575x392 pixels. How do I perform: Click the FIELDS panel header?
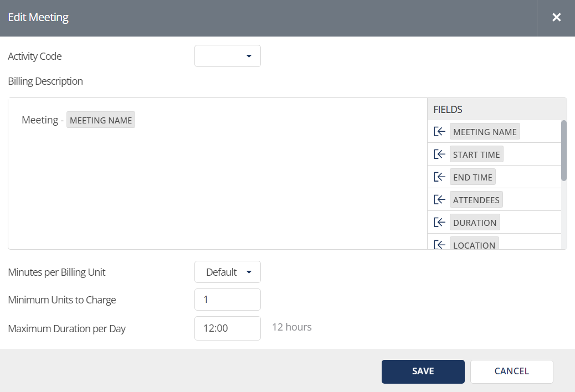click(x=447, y=109)
